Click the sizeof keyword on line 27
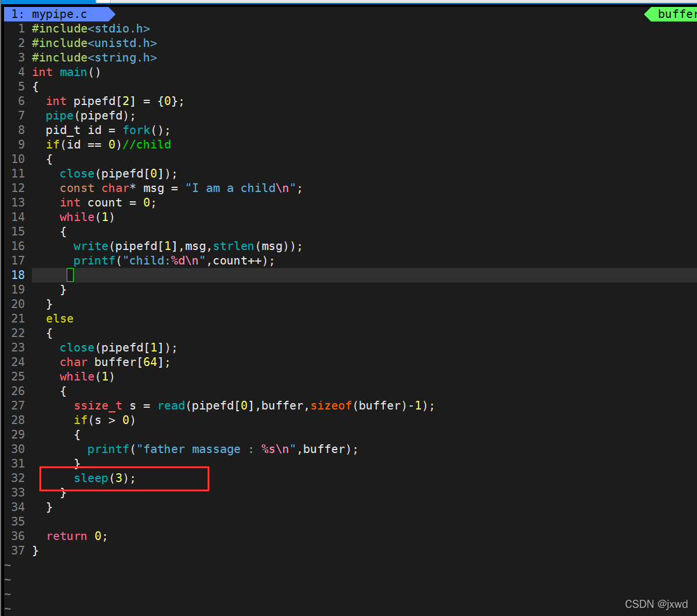Image resolution: width=697 pixels, height=616 pixels. pos(331,405)
